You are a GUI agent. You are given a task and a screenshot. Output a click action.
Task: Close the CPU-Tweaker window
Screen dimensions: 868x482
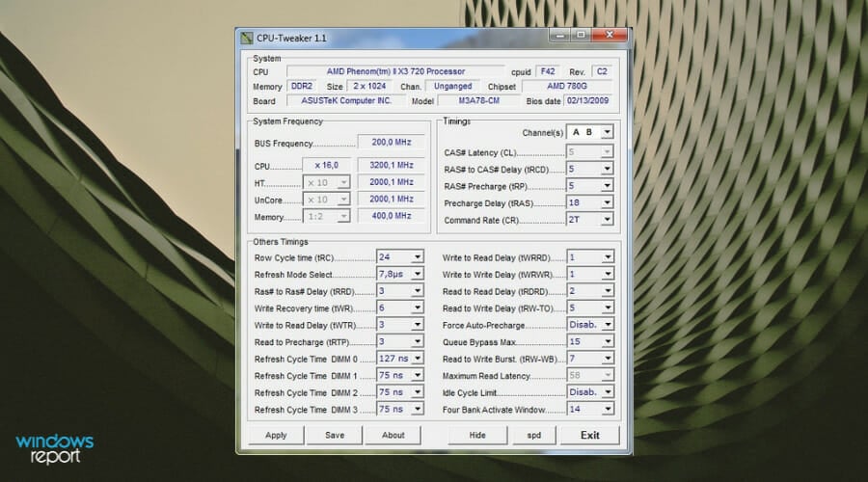coord(610,35)
